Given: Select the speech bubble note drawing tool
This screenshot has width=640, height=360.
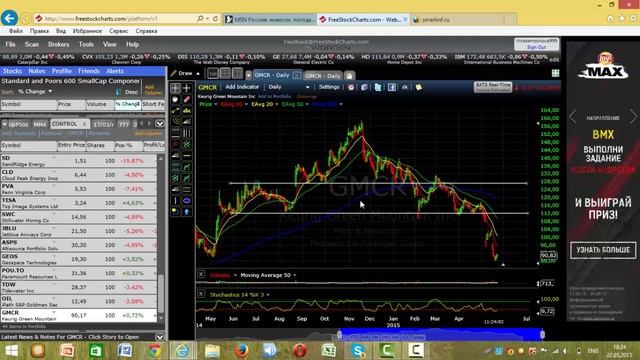Looking at the screenshot, I should click(176, 99).
